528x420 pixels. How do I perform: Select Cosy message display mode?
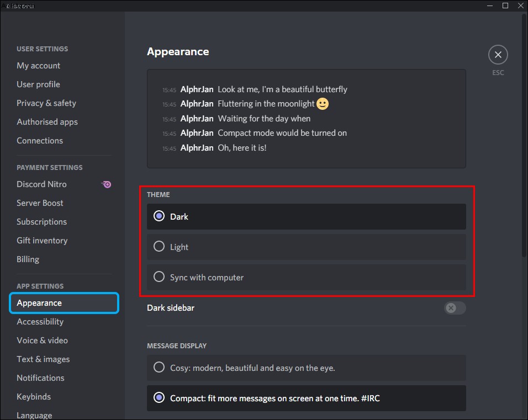click(306, 368)
